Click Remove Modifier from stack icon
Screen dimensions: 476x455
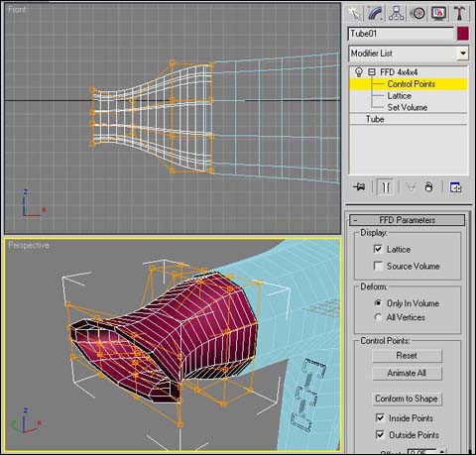click(428, 187)
